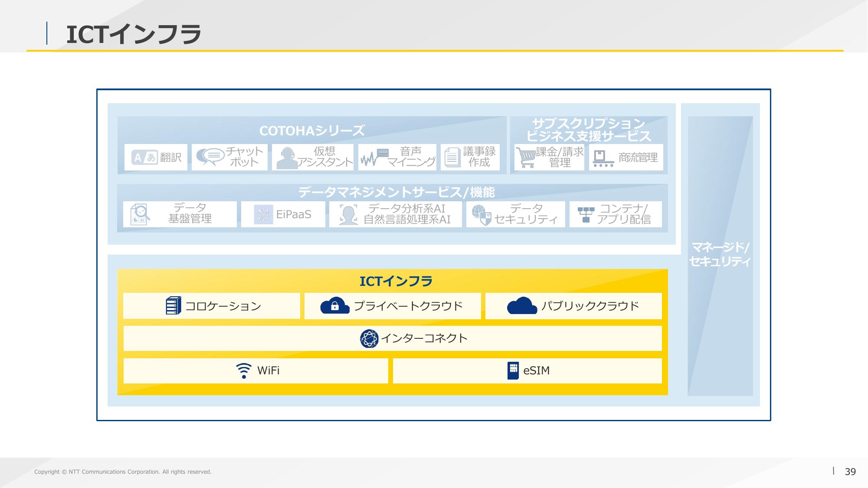868x488 pixels.
Task: Click the COTOHAシリーズ heading
Action: click(x=312, y=131)
